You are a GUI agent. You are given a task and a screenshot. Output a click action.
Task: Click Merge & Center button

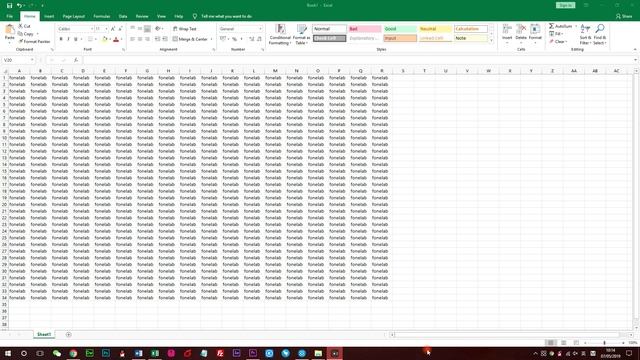pos(190,39)
